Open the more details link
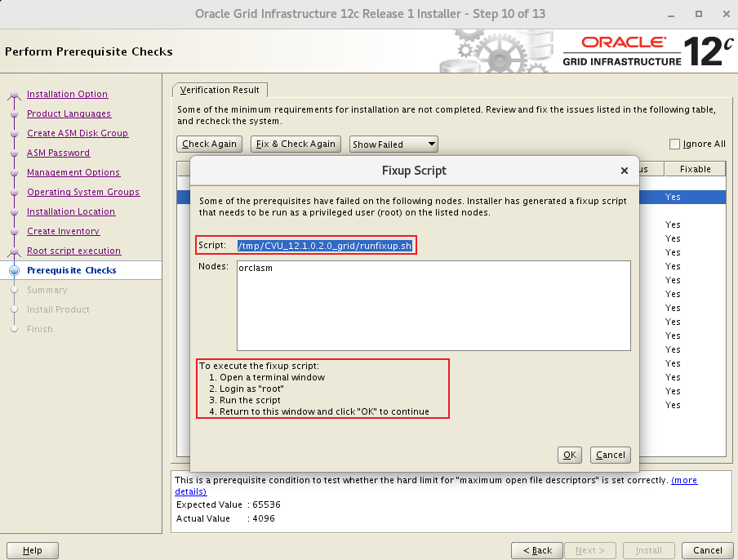Image resolution: width=738 pixels, height=560 pixels. pos(683,481)
